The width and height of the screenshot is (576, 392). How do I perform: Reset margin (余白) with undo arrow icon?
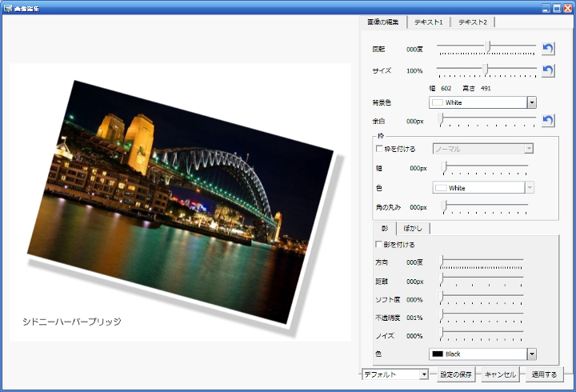coord(548,121)
